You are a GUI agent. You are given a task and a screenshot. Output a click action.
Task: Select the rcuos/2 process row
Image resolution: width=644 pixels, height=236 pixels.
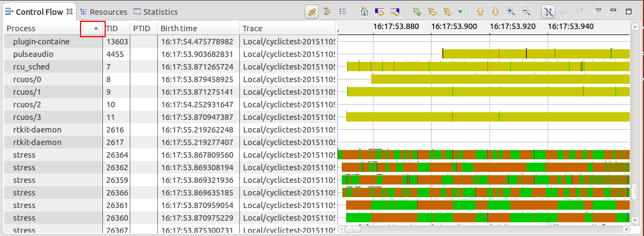(x=170, y=105)
